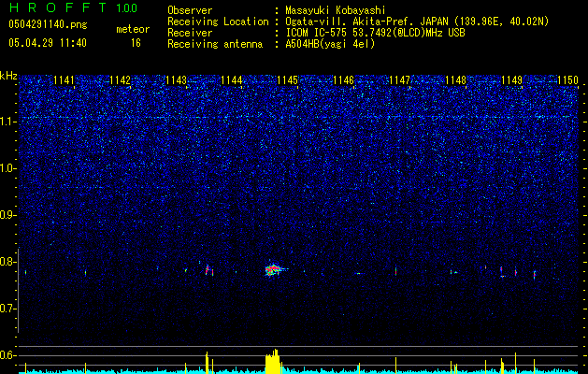
Task: Click time marker 1150
Action: coord(567,80)
